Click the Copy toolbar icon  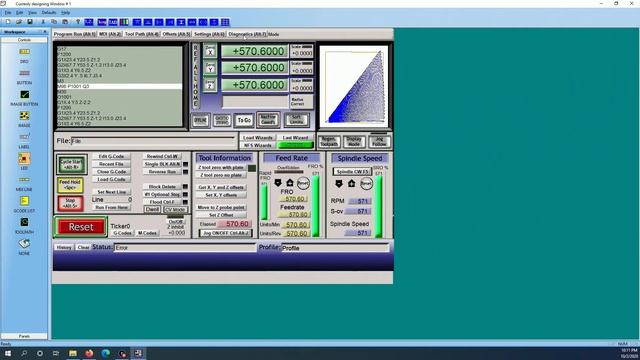pyautogui.click(x=54, y=22)
